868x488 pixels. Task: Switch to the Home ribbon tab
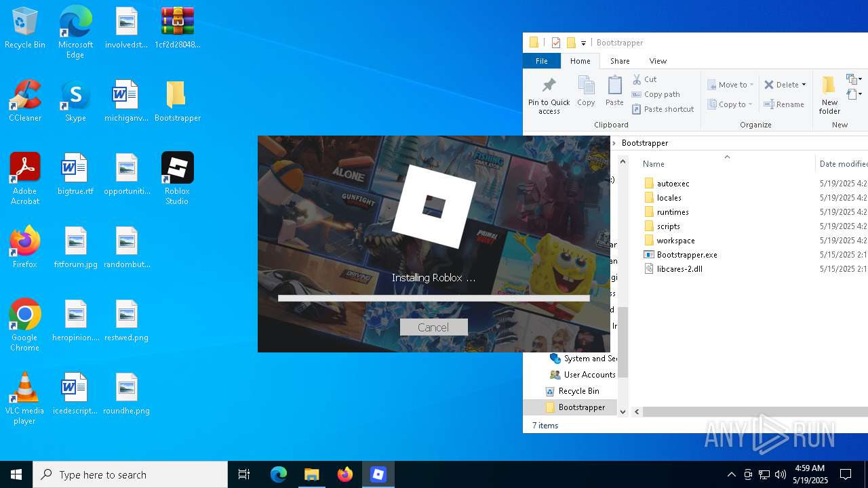point(580,61)
